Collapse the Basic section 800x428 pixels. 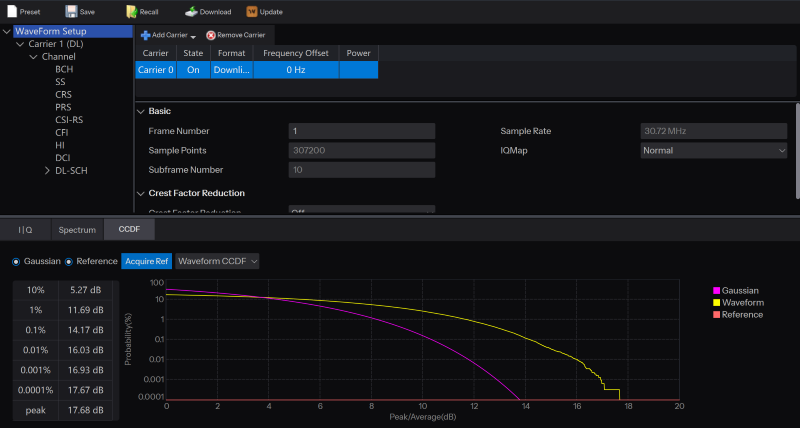click(x=140, y=112)
